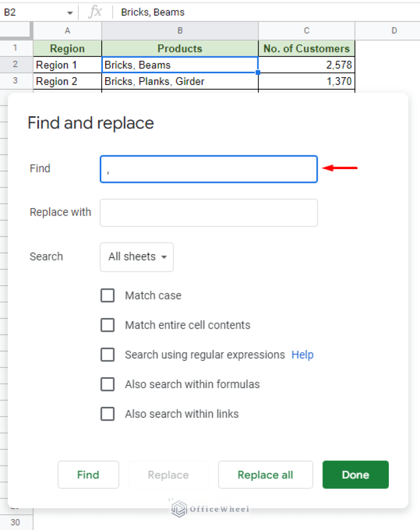Enable Match entire cell contents
This screenshot has width=420, height=530.
107,325
